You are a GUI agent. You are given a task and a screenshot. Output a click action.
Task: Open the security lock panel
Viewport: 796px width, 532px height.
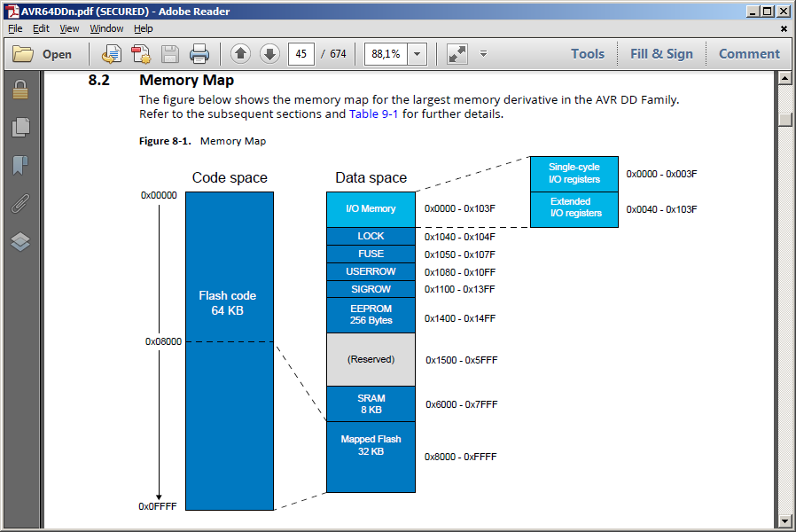pyautogui.click(x=20, y=90)
